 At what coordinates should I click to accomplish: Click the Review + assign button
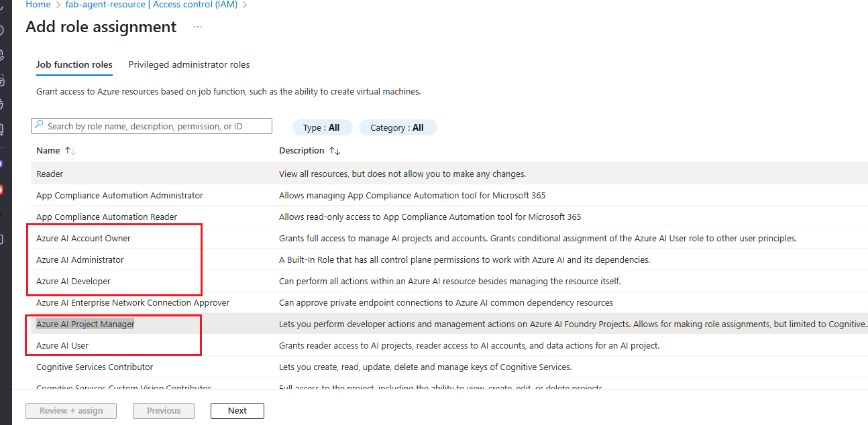pyautogui.click(x=71, y=411)
